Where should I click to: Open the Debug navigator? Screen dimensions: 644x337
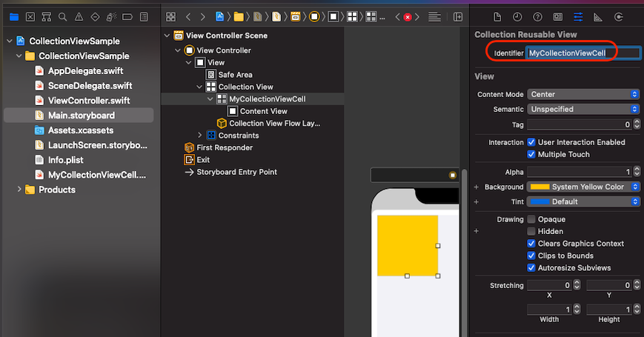tap(111, 17)
